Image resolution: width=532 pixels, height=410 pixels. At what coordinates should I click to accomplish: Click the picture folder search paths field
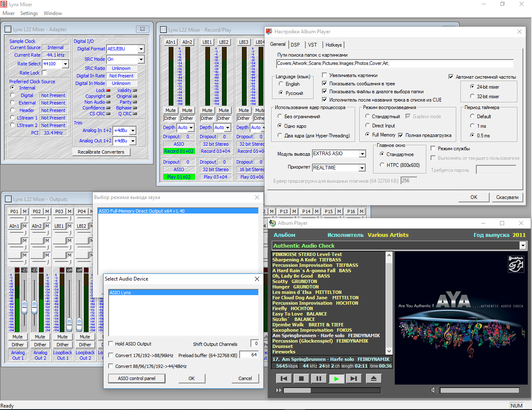click(395, 63)
